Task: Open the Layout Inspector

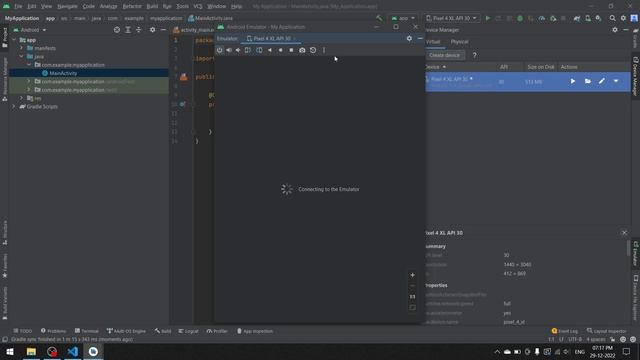Action: click(606, 331)
